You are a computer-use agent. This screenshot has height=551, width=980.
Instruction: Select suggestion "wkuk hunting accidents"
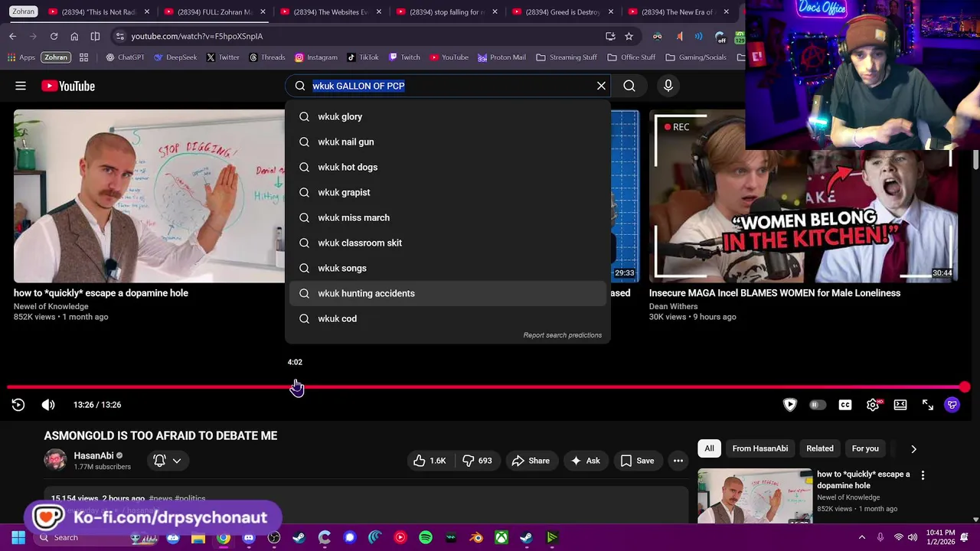click(x=448, y=293)
